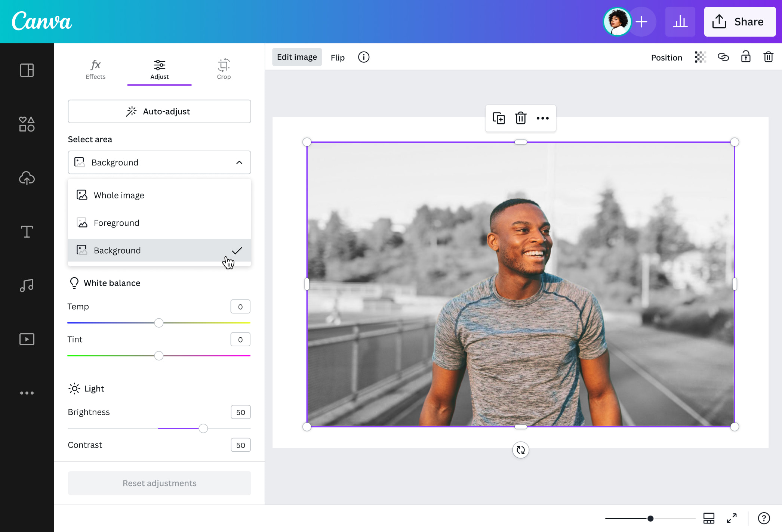
Task: Open the analytics insights panel
Action: pyautogui.click(x=680, y=21)
